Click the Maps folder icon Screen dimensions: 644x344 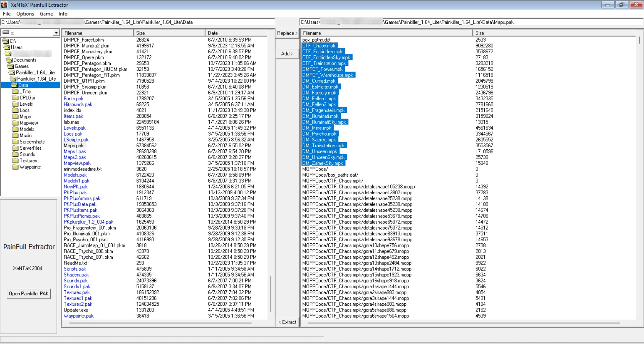point(15,117)
